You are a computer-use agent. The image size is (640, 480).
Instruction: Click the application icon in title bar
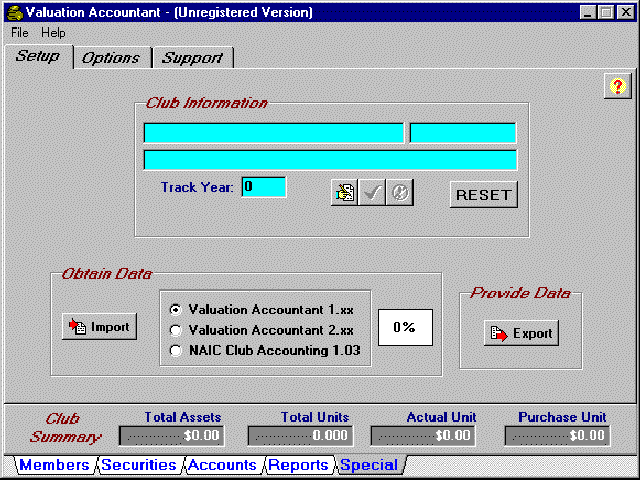click(13, 13)
